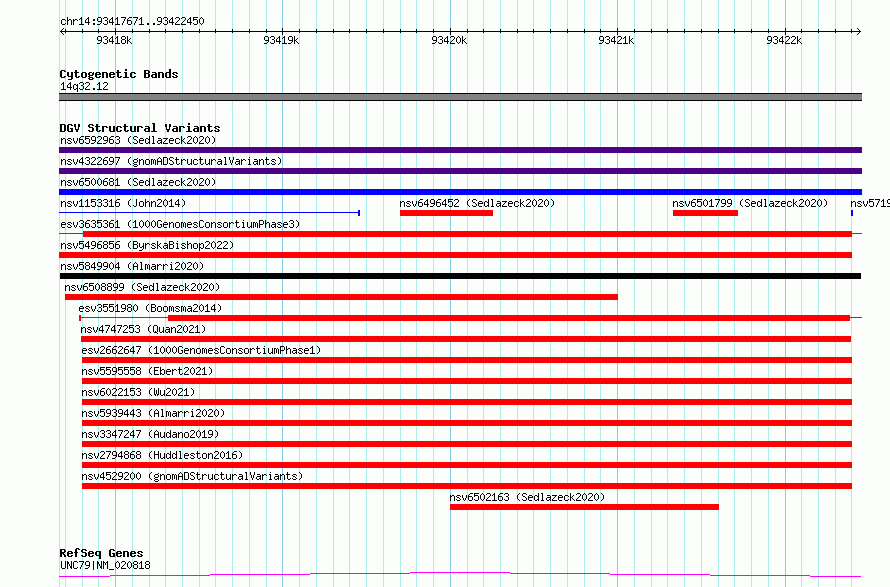Click the gray cytogenetic band bar
The width and height of the screenshot is (890, 587).
(x=460, y=97)
